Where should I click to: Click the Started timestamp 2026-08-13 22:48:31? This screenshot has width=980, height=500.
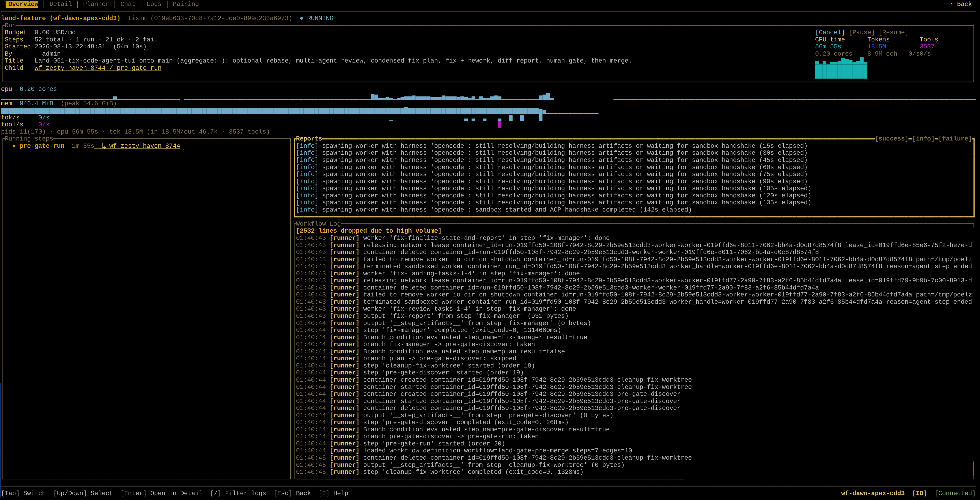70,46
